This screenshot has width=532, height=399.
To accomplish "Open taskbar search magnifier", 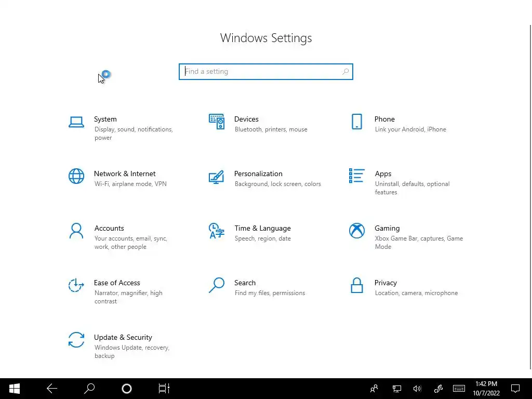I will [x=89, y=389].
